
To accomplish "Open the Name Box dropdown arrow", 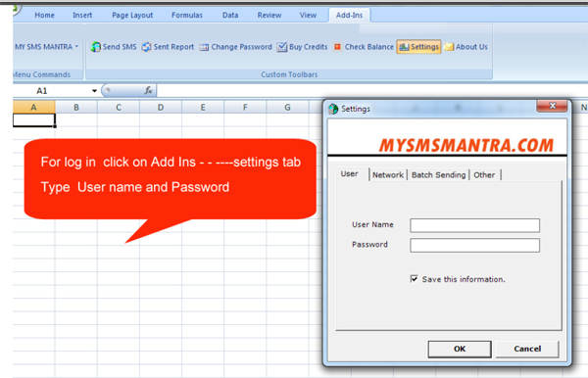I will (94, 91).
